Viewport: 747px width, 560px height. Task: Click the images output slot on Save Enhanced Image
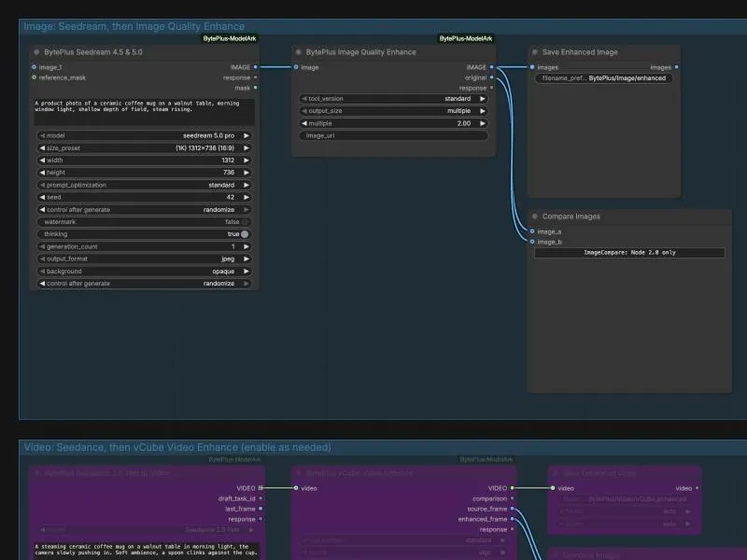click(x=676, y=67)
